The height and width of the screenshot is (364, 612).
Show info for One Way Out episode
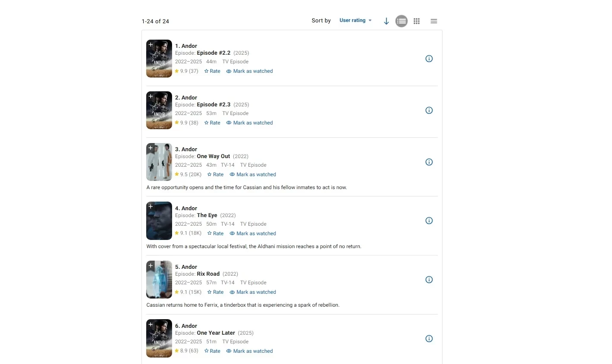click(x=429, y=162)
